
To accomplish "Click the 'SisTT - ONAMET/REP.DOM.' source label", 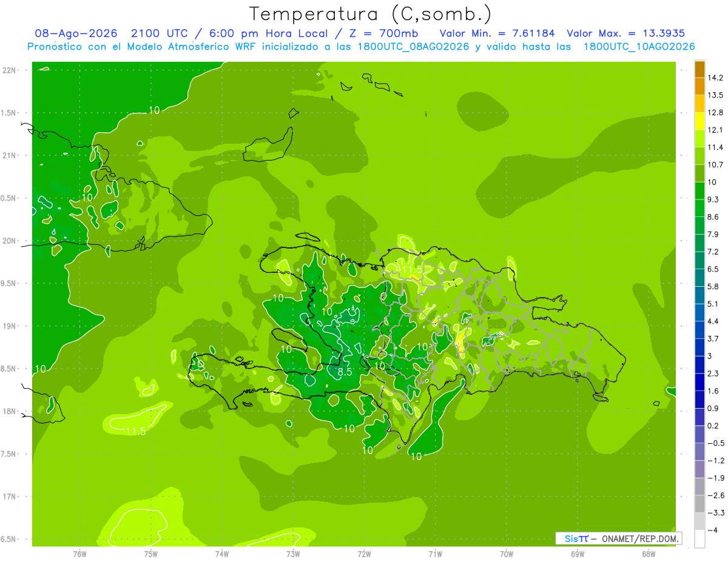I will tap(619, 538).
